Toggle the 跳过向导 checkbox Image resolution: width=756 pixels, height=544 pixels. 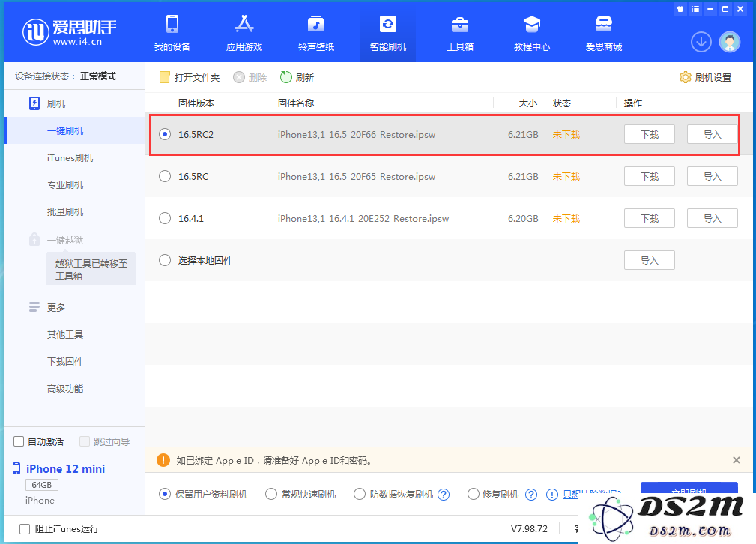click(85, 441)
